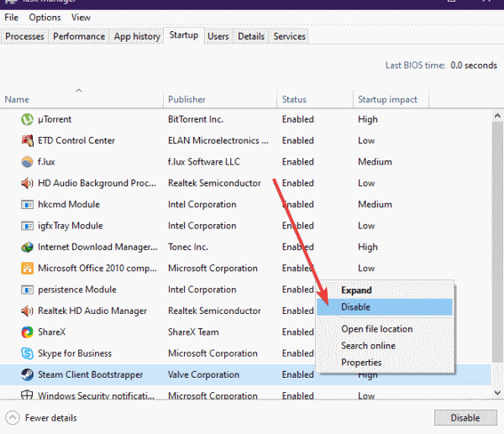Click the µTorrent app icon
504x434 pixels.
click(x=28, y=119)
